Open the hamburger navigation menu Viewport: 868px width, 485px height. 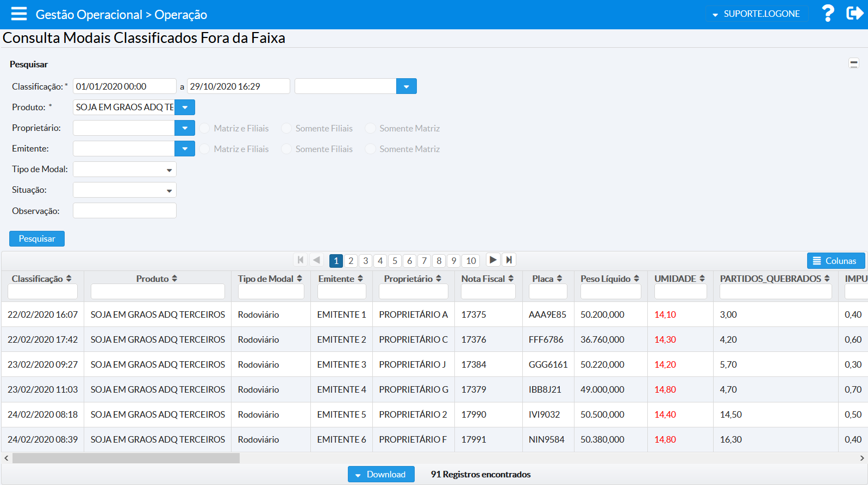click(x=18, y=14)
